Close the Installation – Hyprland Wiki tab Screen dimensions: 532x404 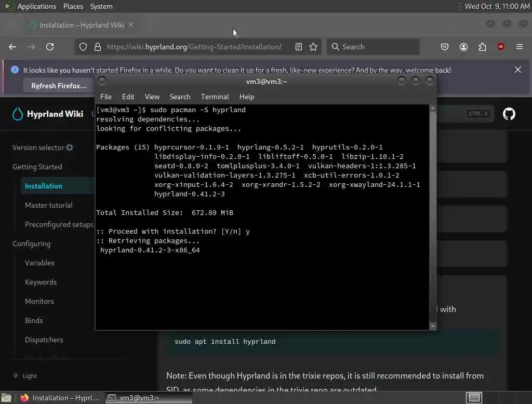[x=131, y=25]
